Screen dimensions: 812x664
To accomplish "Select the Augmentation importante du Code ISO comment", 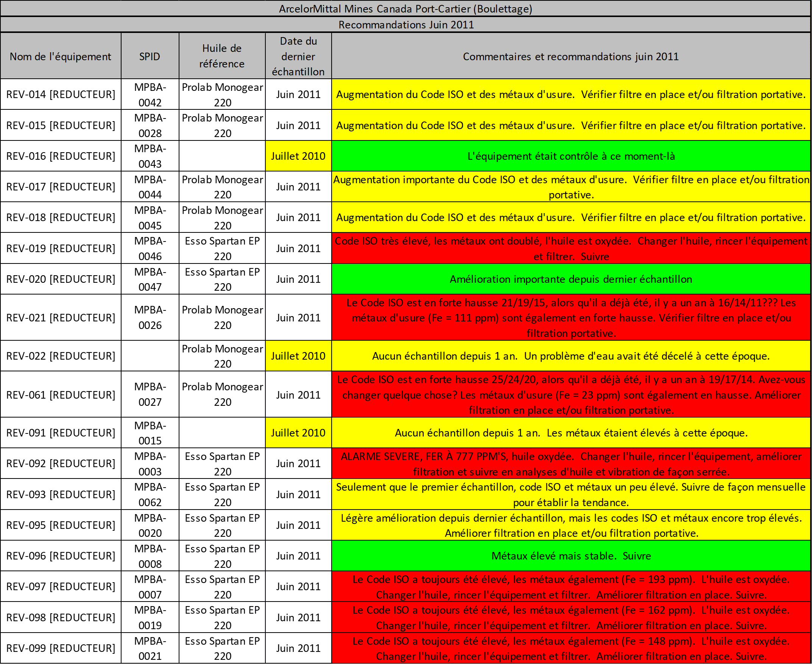I will (x=571, y=187).
